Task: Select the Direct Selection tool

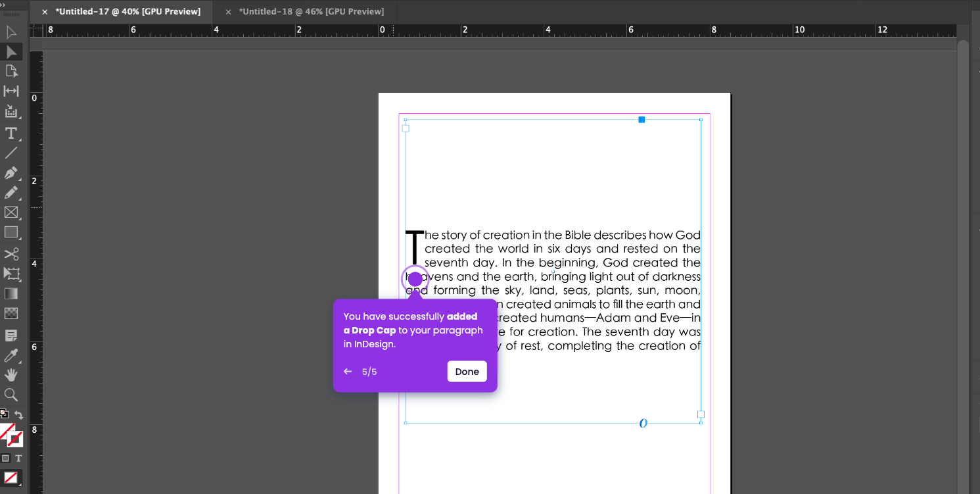Action: coord(11,51)
